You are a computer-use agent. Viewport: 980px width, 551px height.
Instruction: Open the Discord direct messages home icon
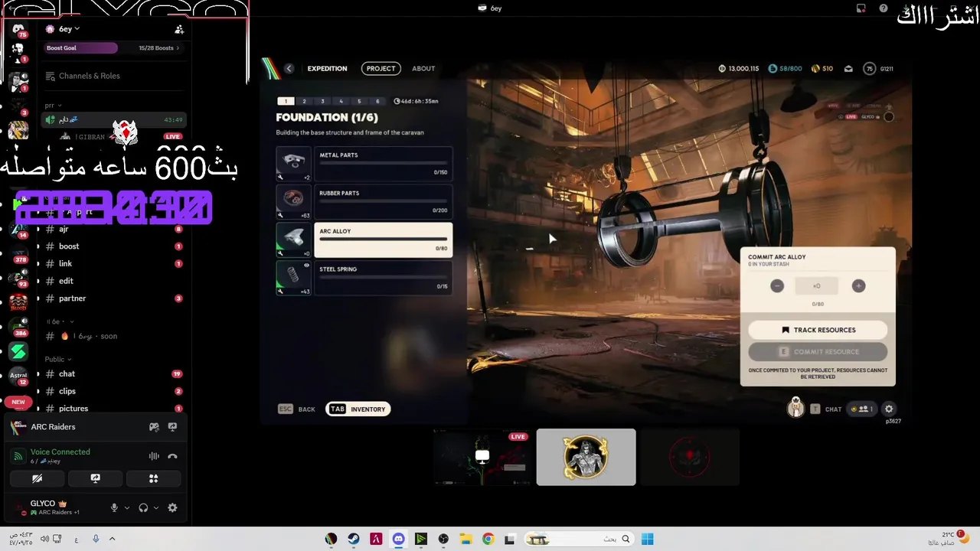click(x=18, y=29)
